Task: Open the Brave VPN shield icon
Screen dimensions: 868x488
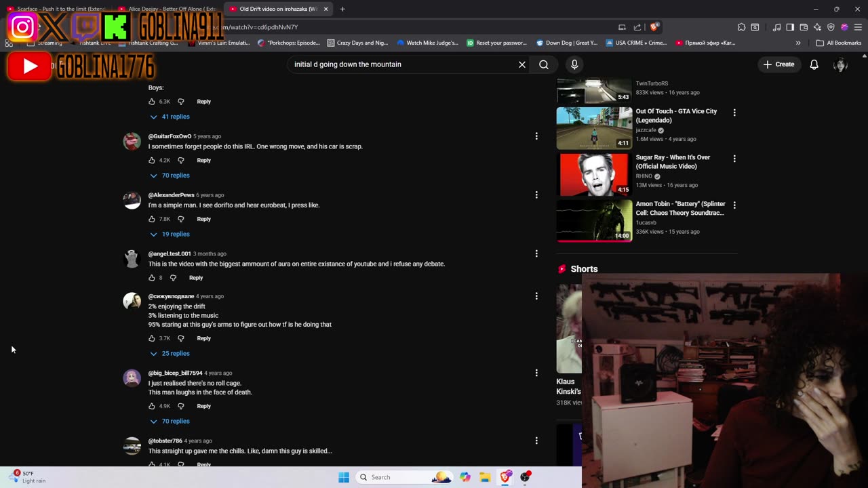Action: pyautogui.click(x=831, y=27)
